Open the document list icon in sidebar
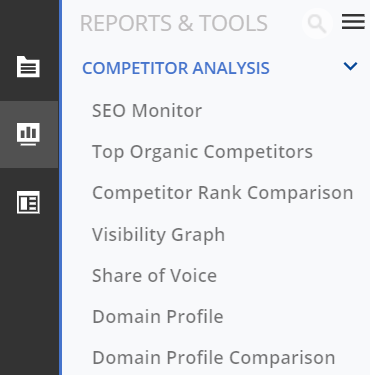 click(28, 67)
